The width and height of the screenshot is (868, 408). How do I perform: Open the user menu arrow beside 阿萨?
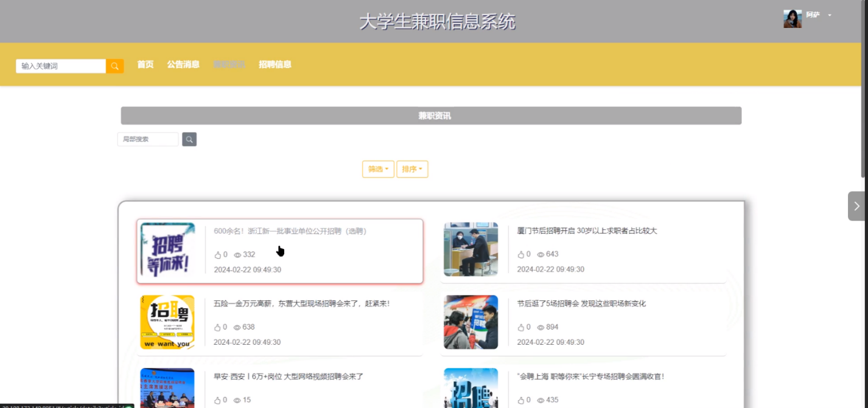click(830, 15)
